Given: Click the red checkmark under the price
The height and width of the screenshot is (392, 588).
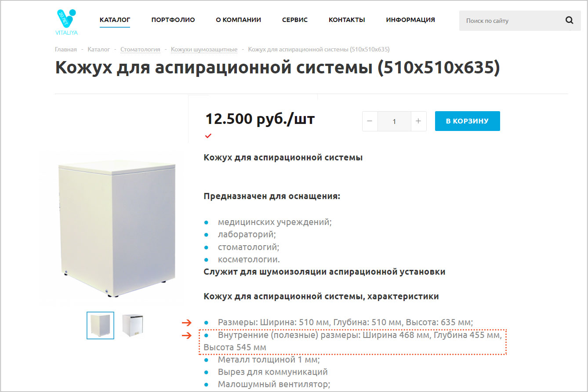Looking at the screenshot, I should point(208,136).
